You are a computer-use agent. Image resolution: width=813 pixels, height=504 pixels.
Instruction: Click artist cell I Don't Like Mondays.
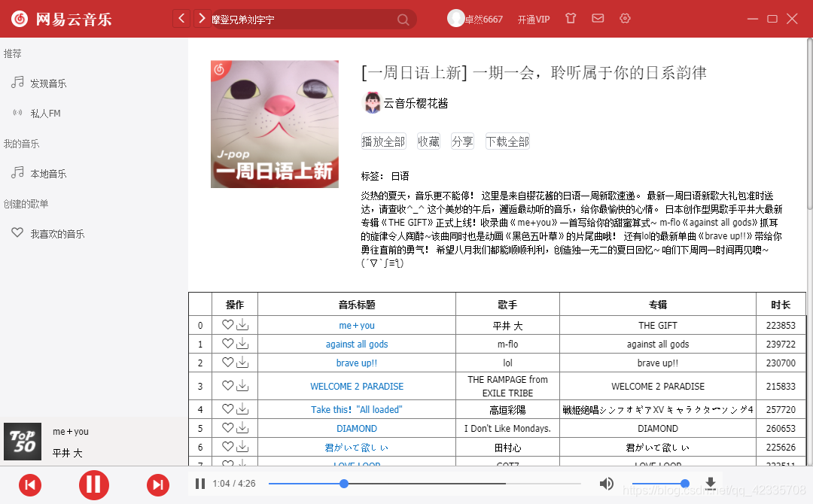tap(507, 428)
